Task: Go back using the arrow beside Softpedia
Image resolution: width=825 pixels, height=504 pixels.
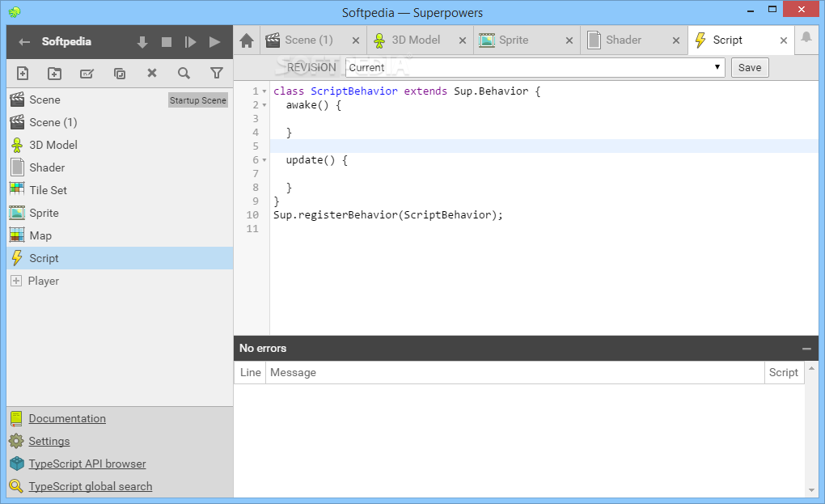Action: (24, 41)
